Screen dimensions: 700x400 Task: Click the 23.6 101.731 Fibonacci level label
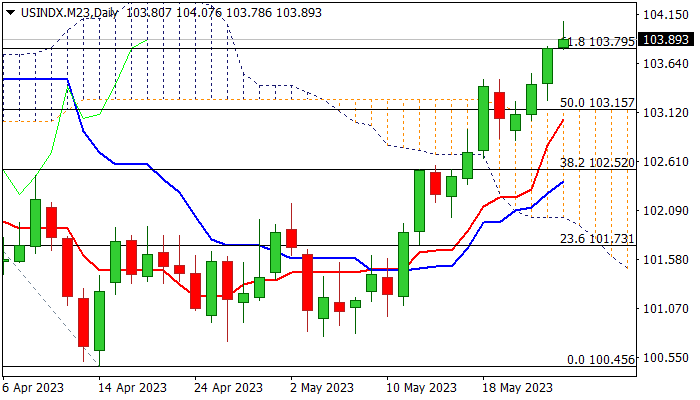pos(597,239)
